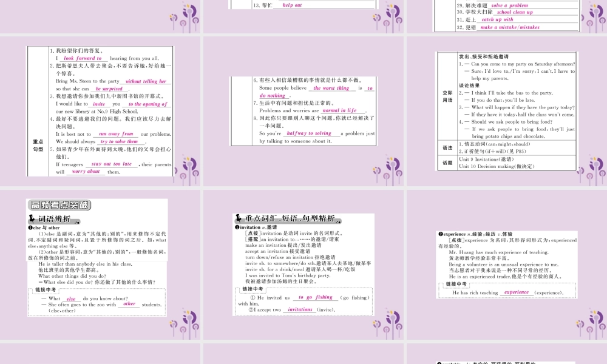The width and height of the screenshot is (607, 364).
Task: Click the answer "without telling her"
Action: point(146,81)
